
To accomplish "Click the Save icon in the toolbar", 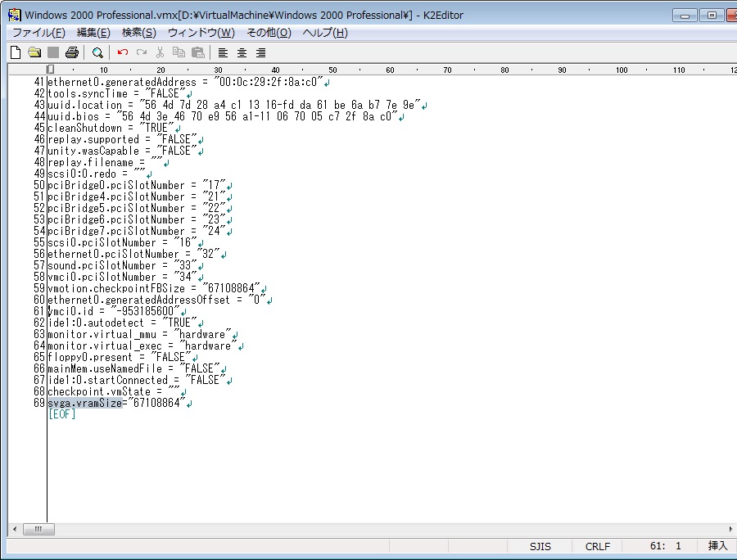I will click(53, 52).
